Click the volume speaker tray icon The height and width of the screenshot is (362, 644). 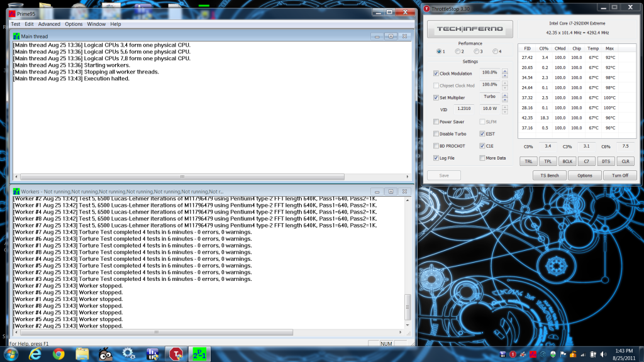[603, 354]
